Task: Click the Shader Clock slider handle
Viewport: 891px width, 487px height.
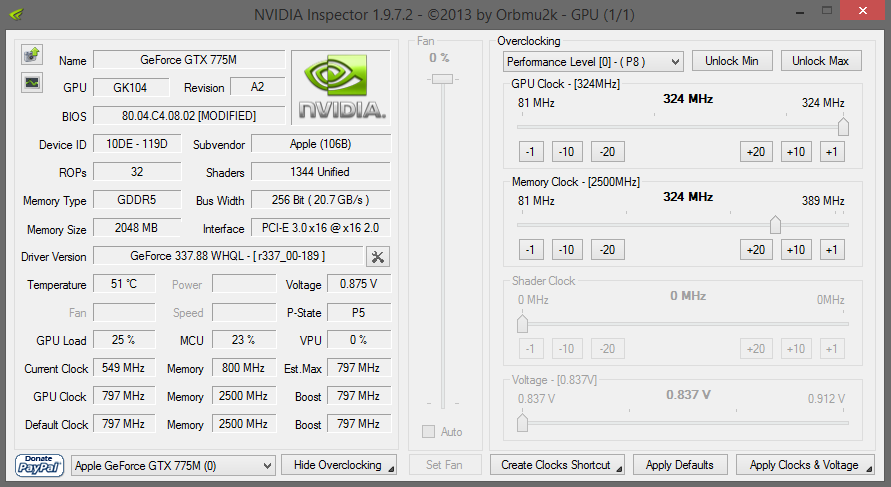Action: coord(522,323)
